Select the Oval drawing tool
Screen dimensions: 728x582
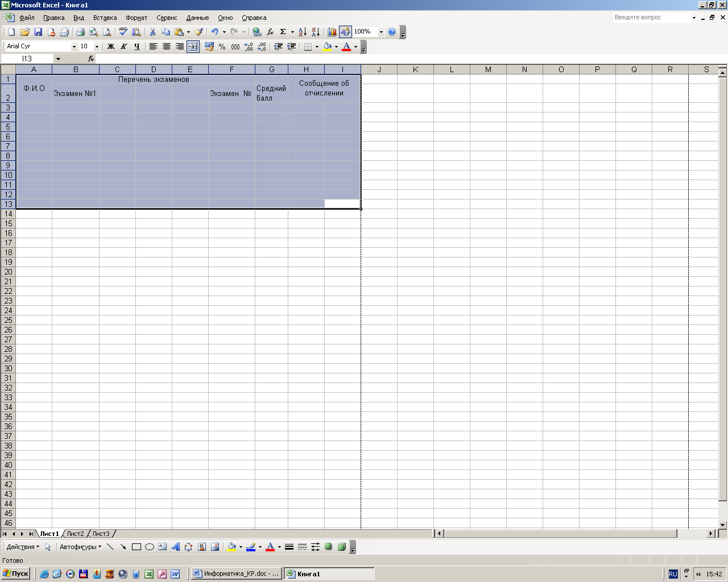pyautogui.click(x=150, y=547)
